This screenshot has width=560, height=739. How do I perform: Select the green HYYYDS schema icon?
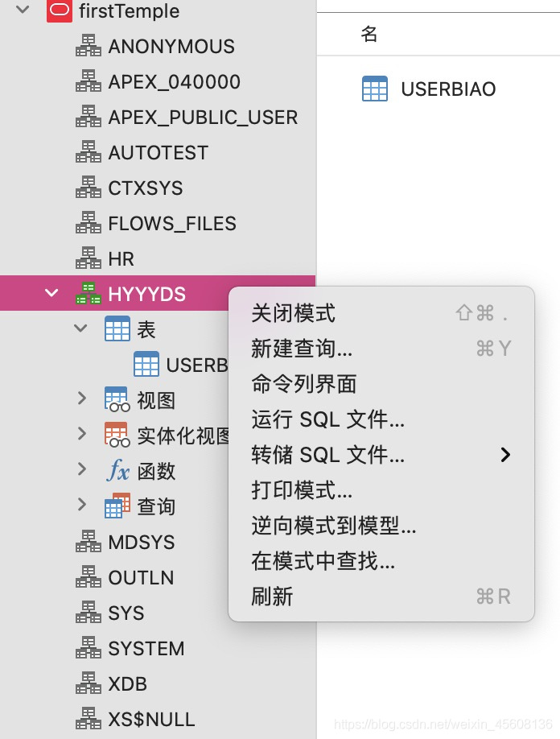tap(89, 295)
